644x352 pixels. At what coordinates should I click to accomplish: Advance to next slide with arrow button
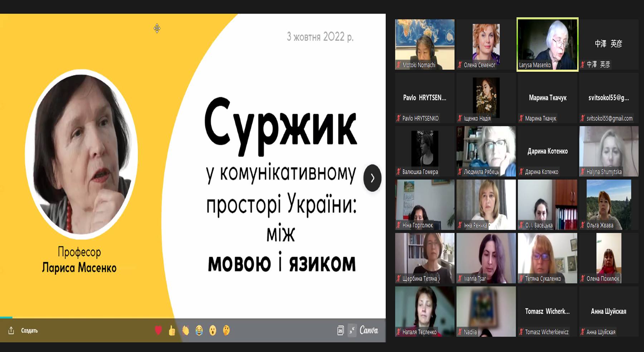click(372, 178)
